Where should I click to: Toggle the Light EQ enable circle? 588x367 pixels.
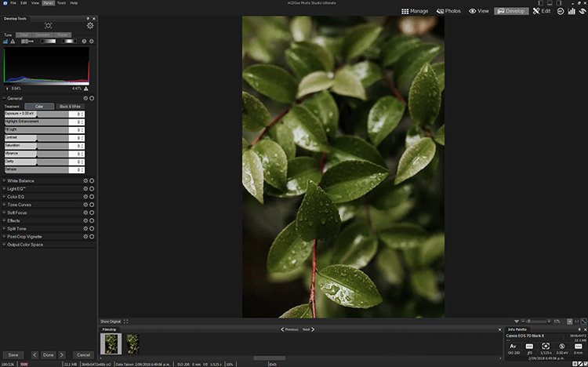tap(92, 188)
